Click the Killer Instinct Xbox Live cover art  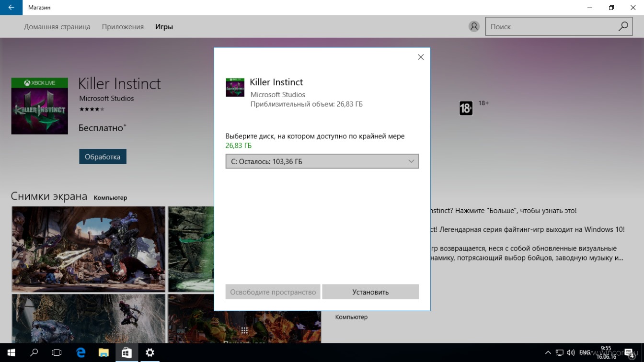click(40, 106)
